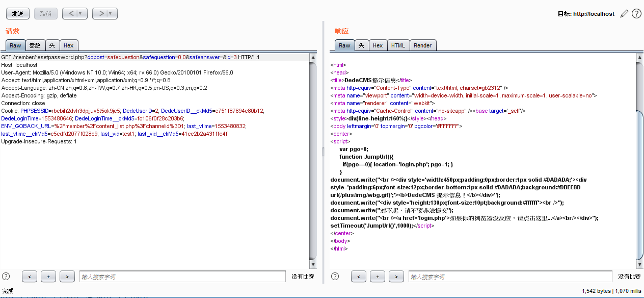Select the response Raw tab
Screen dimensions: 644x298
pyautogui.click(x=344, y=45)
